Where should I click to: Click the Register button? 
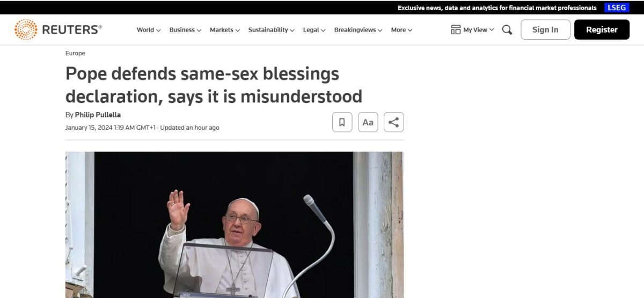[x=602, y=29]
